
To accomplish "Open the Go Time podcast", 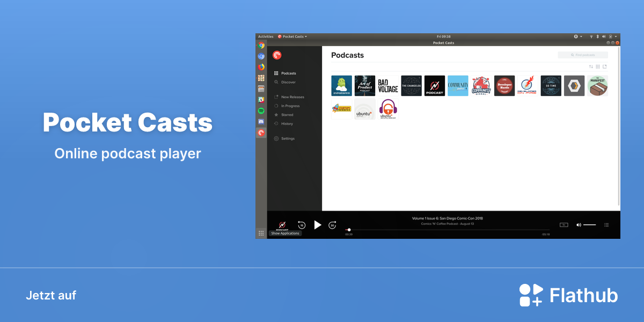I will [x=551, y=86].
